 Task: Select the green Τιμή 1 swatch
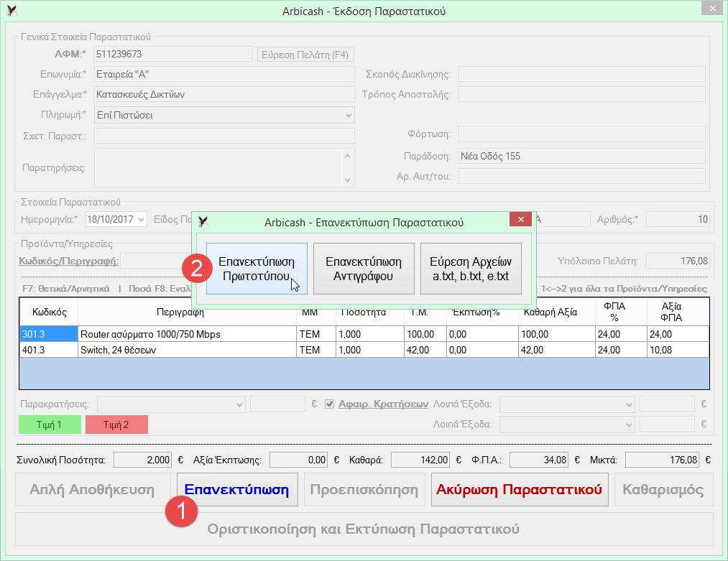coord(50,425)
